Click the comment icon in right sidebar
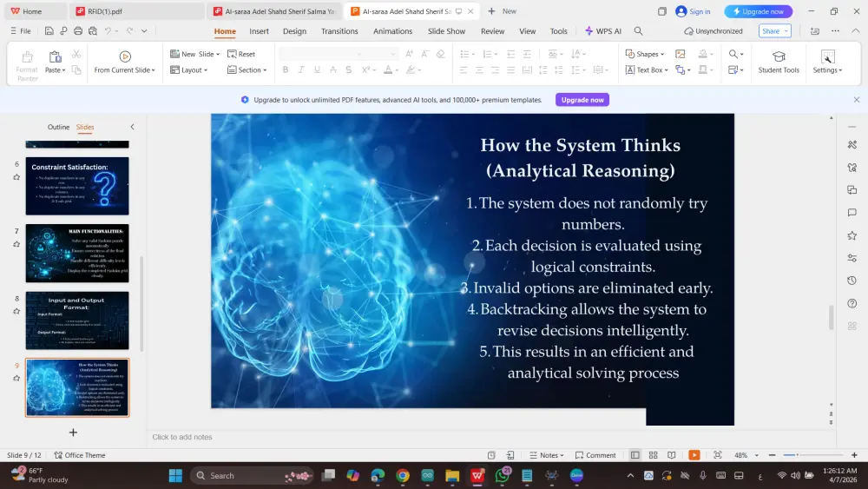 [x=852, y=213]
